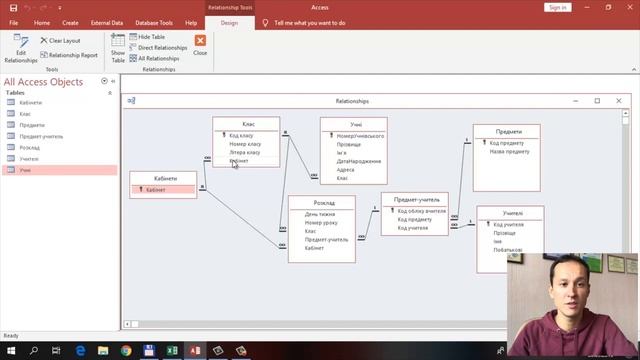Click the Redo arrow in title bar
This screenshot has width=640, height=360.
pos(43,8)
